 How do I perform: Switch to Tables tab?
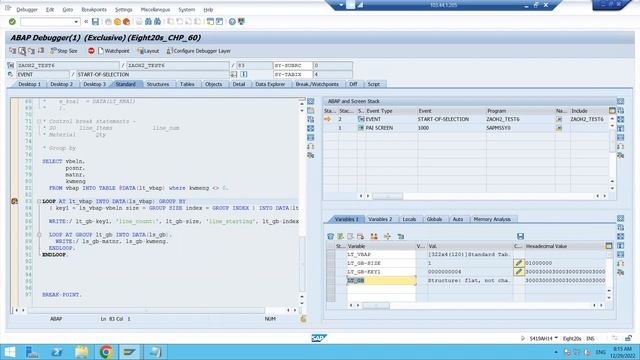coord(187,84)
